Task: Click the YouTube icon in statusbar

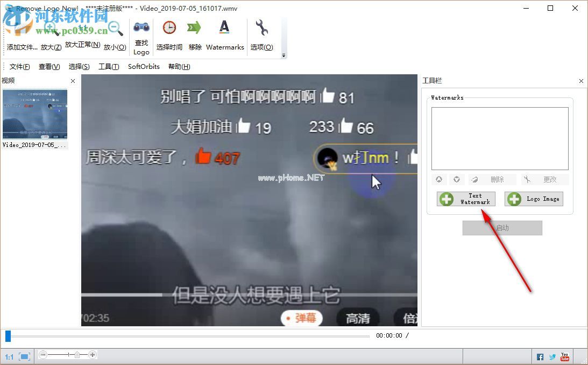Action: [564, 356]
